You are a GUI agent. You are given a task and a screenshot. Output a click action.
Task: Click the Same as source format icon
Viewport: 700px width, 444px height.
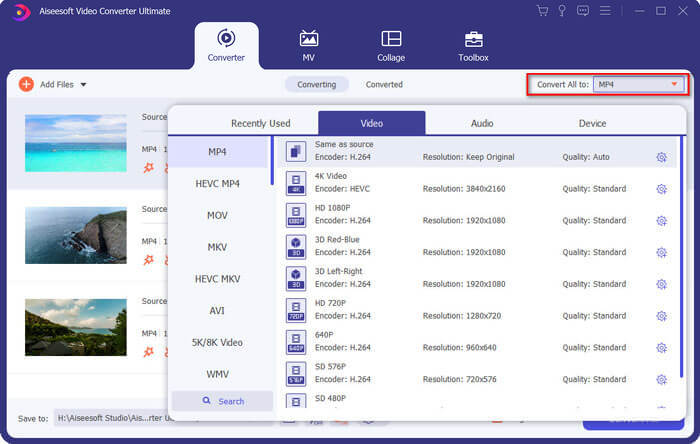click(x=296, y=152)
